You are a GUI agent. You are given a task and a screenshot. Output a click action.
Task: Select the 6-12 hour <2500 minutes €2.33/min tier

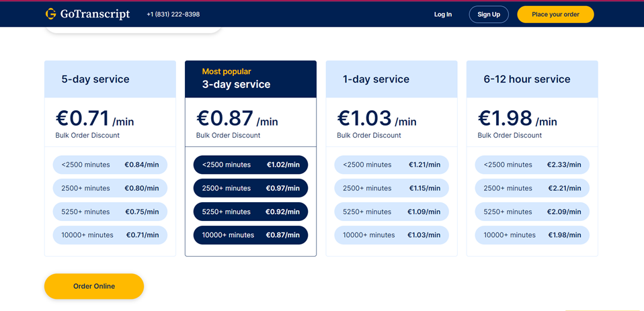[x=532, y=165]
